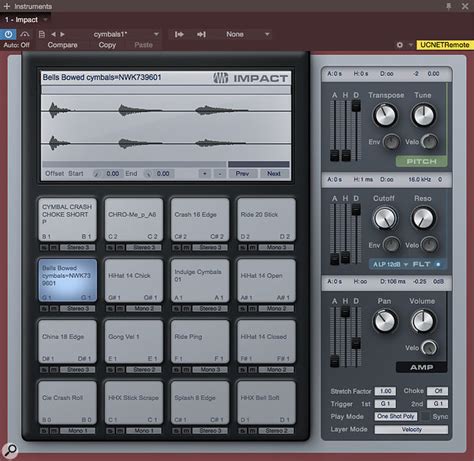Expand the arrow beside the gear icon
Viewport: 474px width, 461px height.
click(x=410, y=45)
